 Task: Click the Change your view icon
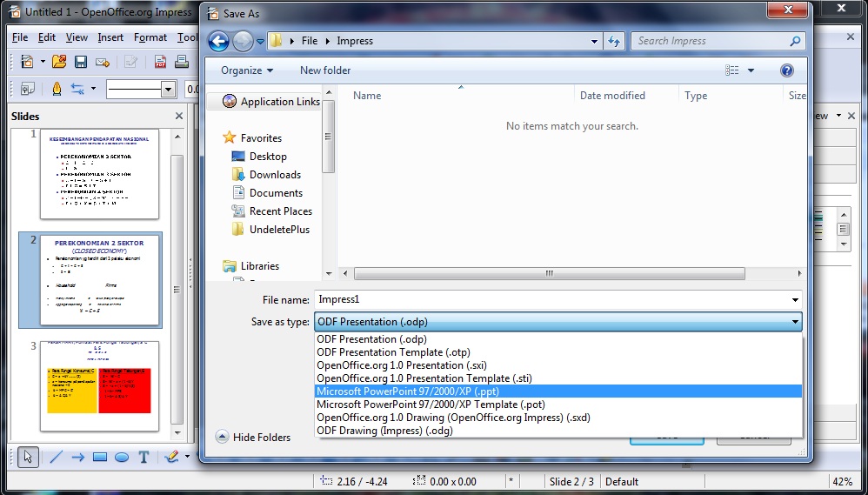pos(731,70)
